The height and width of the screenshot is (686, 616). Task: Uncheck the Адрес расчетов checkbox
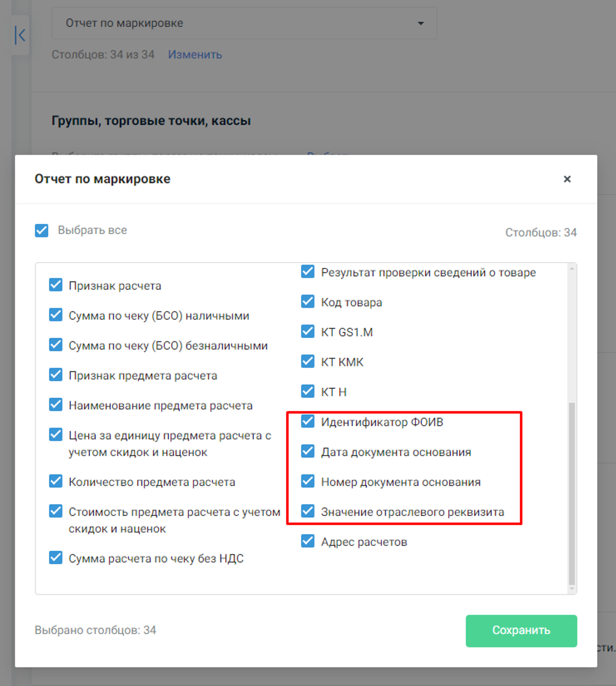coord(308,542)
